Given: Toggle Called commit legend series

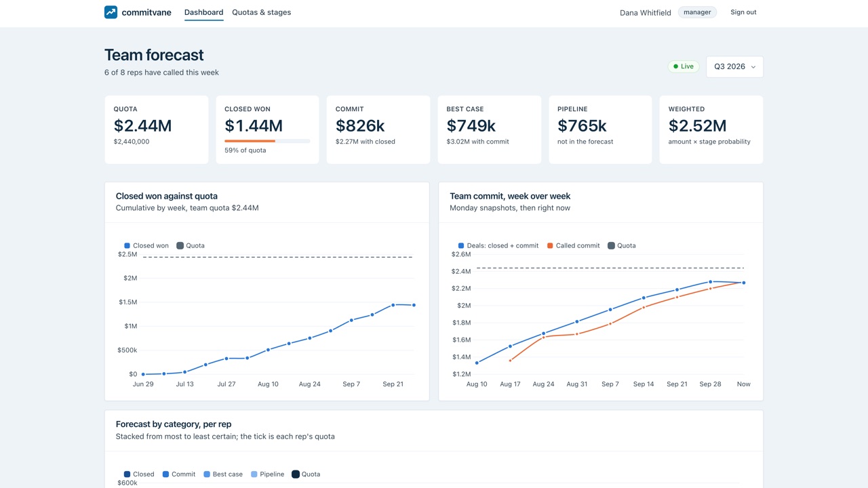Looking at the screenshot, I should (573, 245).
